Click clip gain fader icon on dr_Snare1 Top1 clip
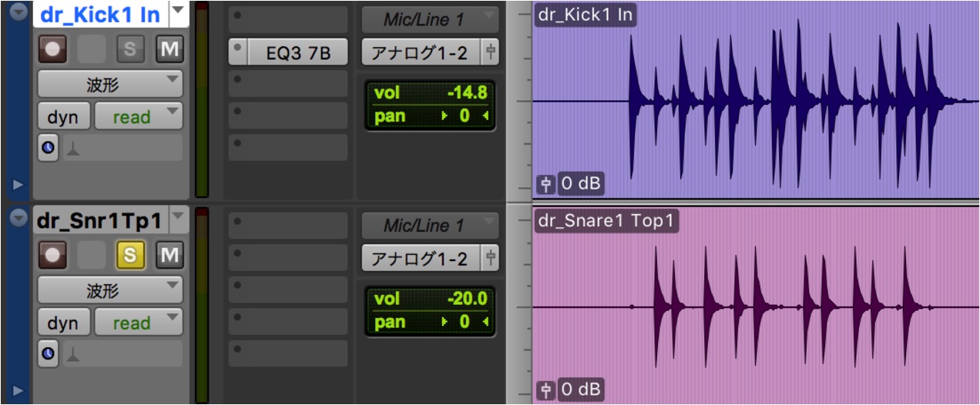The image size is (980, 405). [x=545, y=390]
